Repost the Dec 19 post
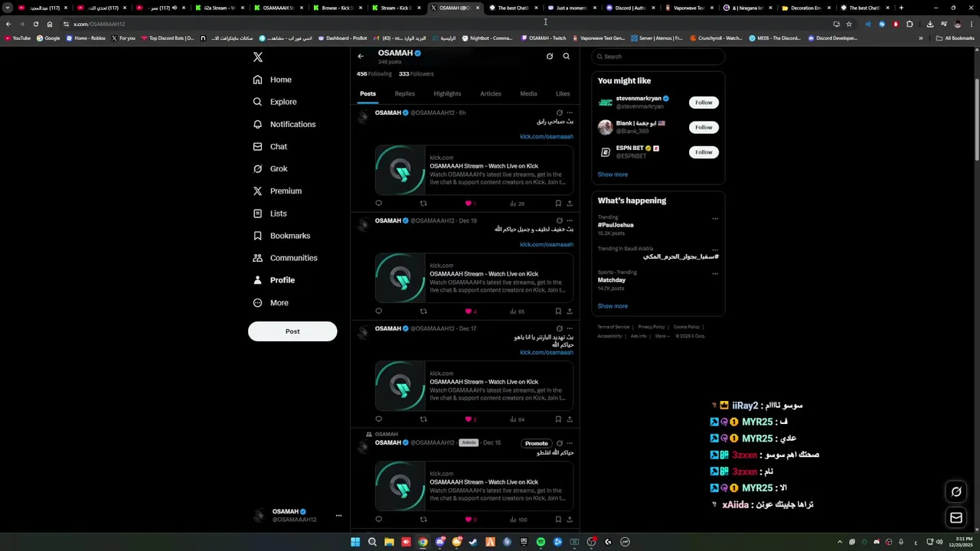Image resolution: width=980 pixels, height=551 pixels. pos(423,311)
